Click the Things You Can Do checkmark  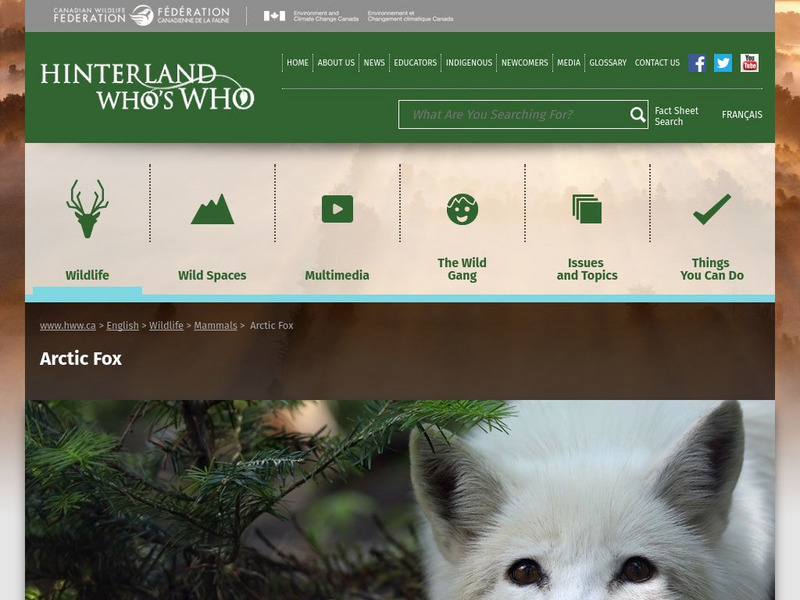(711, 209)
